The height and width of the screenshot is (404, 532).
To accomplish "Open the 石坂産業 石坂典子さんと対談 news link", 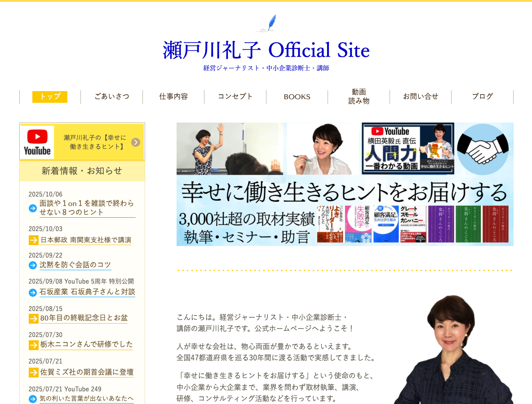I will click(87, 292).
